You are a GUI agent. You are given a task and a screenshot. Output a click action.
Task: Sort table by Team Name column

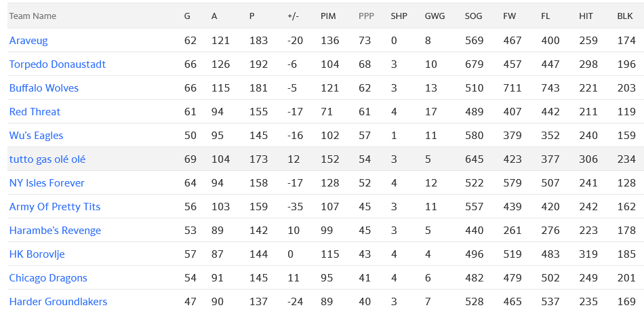(33, 16)
